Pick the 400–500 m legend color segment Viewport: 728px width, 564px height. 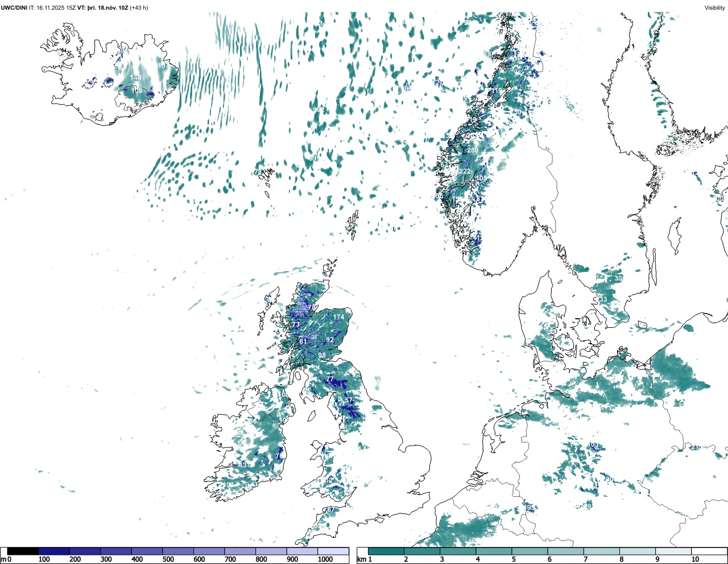point(147,551)
